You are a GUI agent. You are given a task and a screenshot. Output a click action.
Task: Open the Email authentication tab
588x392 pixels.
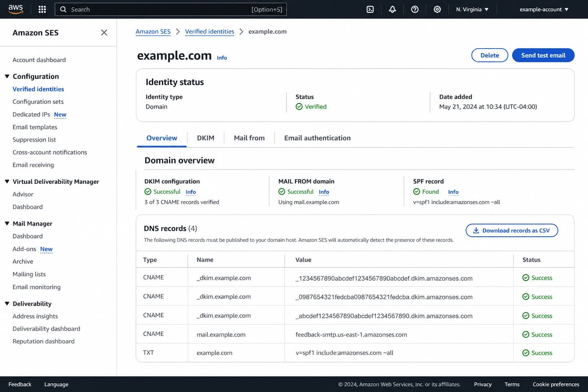317,138
